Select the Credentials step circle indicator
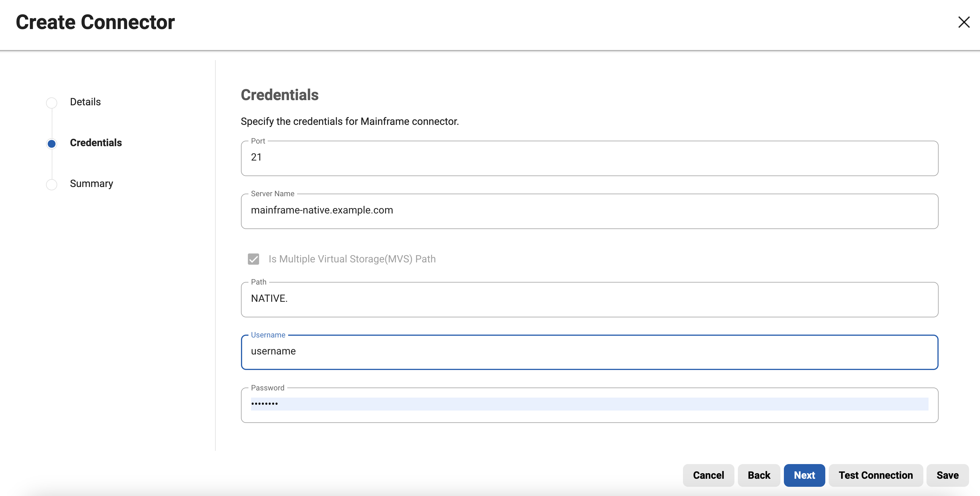Image resolution: width=980 pixels, height=496 pixels. 52,144
